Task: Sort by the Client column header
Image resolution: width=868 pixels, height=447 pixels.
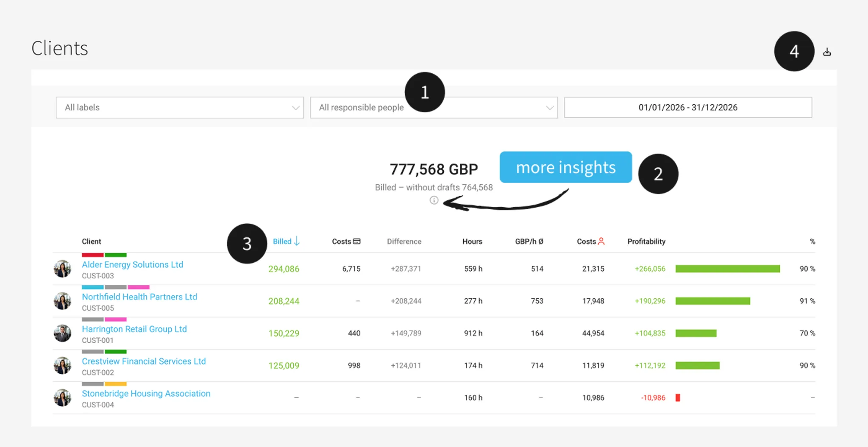Action: pyautogui.click(x=92, y=241)
